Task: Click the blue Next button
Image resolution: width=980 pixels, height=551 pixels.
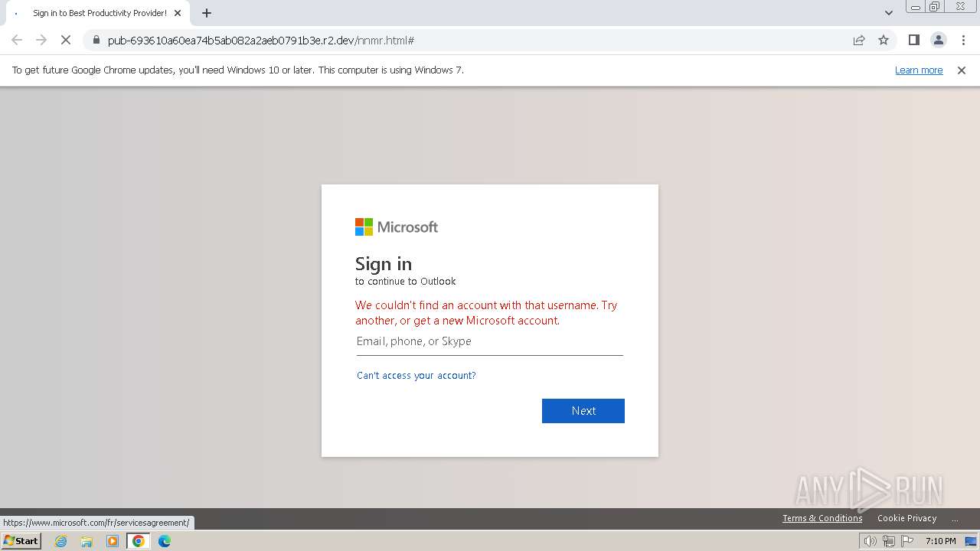Action: pos(583,411)
